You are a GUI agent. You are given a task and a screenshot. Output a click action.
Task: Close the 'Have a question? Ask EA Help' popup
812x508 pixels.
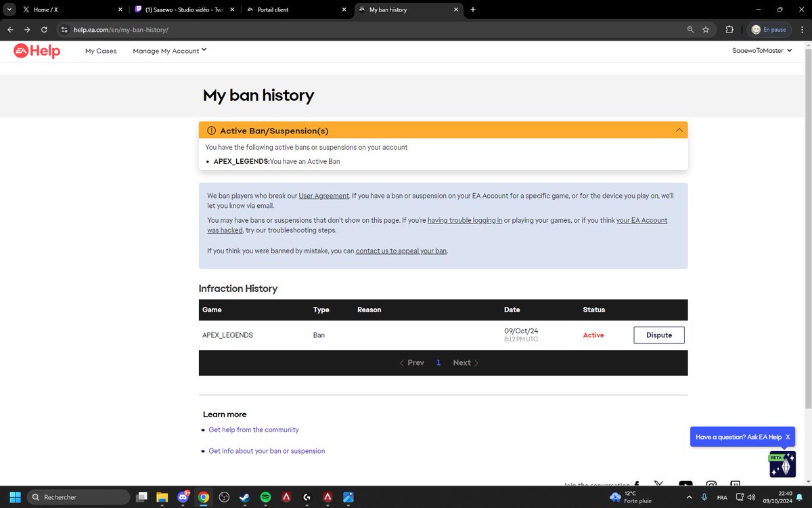(x=788, y=437)
